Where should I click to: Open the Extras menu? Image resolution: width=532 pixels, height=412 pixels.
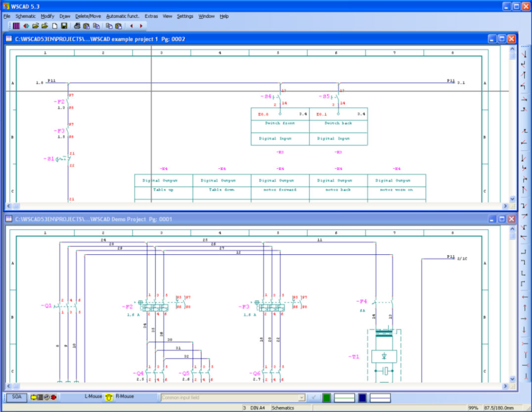pyautogui.click(x=151, y=16)
